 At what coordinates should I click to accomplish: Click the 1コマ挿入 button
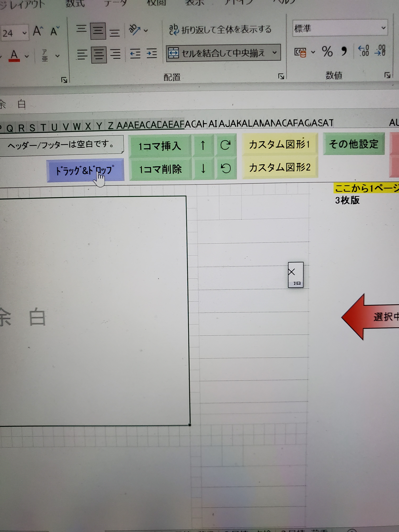160,146
